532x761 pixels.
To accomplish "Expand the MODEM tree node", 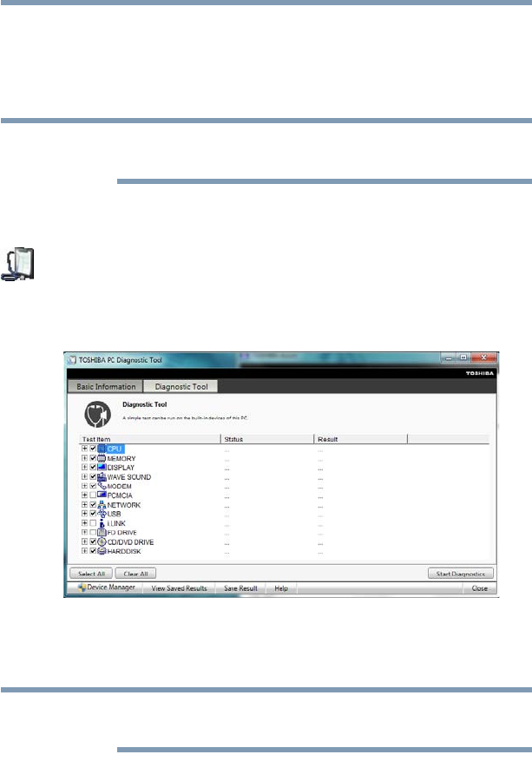I will tap(84, 486).
